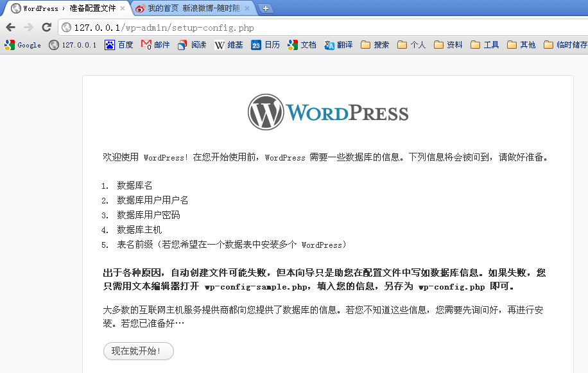Switch to the WordPress 准备配置文件 tab
Image resolution: width=588 pixels, height=373 pixels.
coord(67,8)
